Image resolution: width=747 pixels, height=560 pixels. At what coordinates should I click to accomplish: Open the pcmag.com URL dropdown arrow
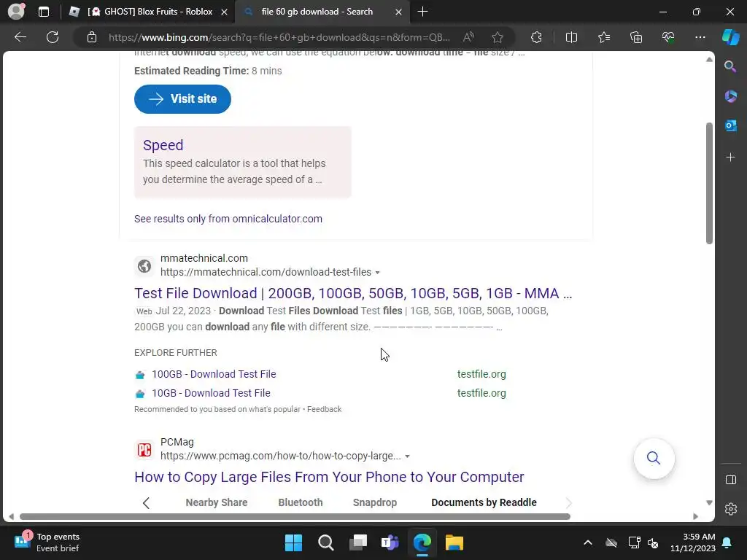click(x=407, y=456)
